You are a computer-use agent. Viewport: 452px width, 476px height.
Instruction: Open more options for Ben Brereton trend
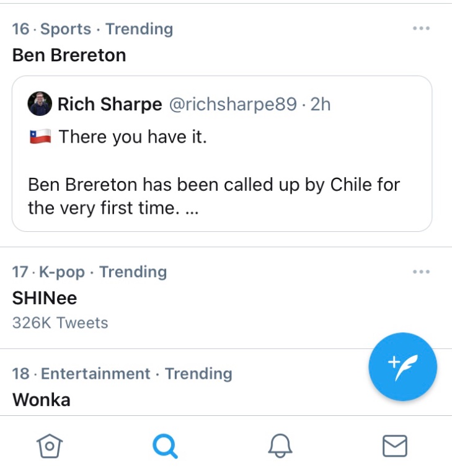pyautogui.click(x=421, y=29)
